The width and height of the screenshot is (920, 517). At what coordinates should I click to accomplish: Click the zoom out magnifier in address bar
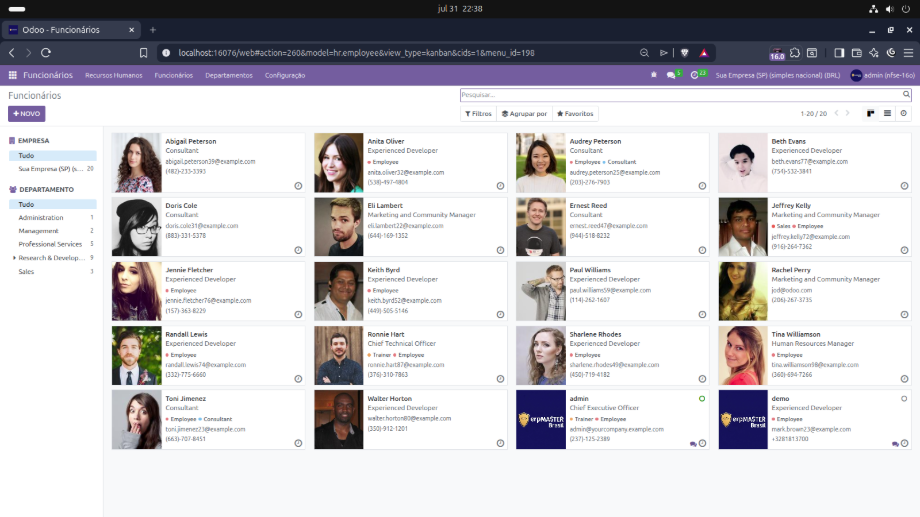click(644, 53)
